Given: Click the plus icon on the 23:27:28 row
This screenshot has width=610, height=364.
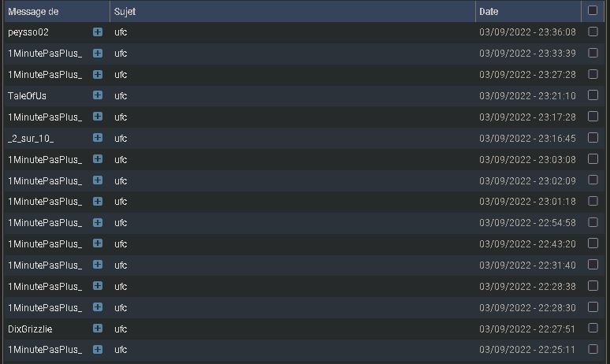Looking at the screenshot, I should 98,74.
